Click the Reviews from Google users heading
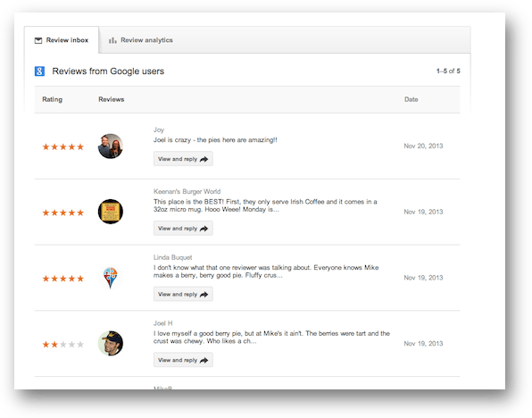 click(108, 71)
